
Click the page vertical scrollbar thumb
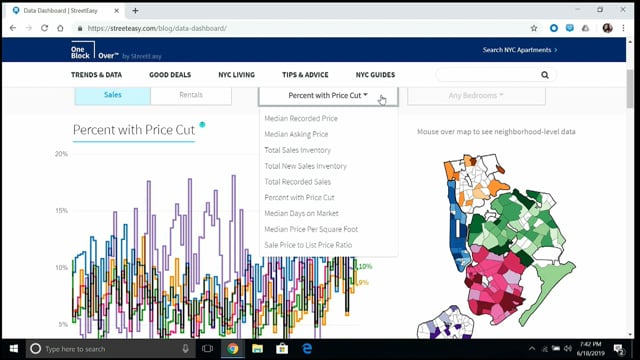(630, 89)
